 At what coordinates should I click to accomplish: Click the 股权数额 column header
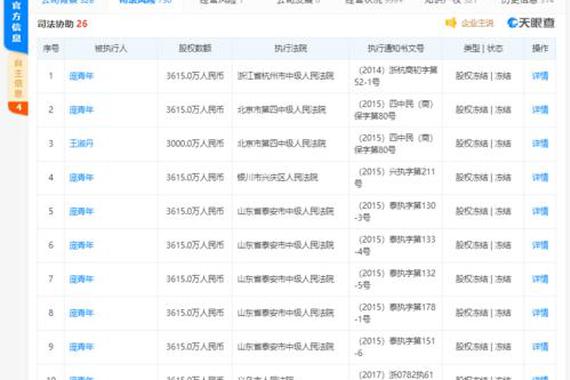click(195, 48)
